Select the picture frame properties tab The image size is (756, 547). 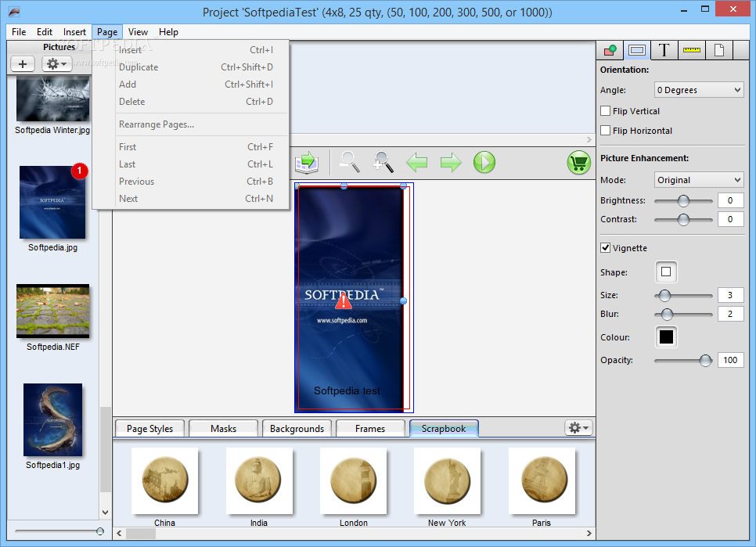tap(637, 50)
